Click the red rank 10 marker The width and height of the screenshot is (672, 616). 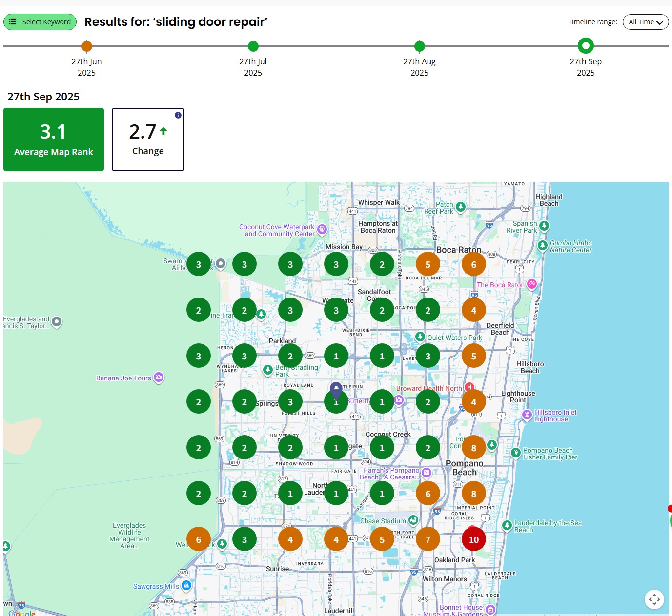473,539
